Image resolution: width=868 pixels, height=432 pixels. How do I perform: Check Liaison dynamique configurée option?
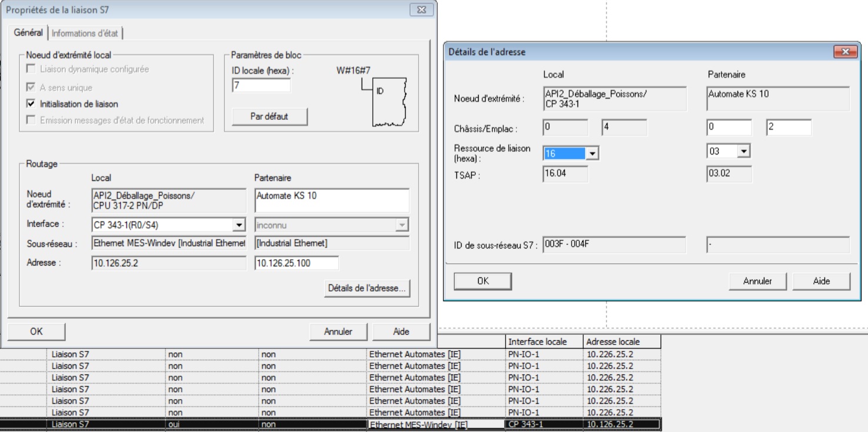31,69
